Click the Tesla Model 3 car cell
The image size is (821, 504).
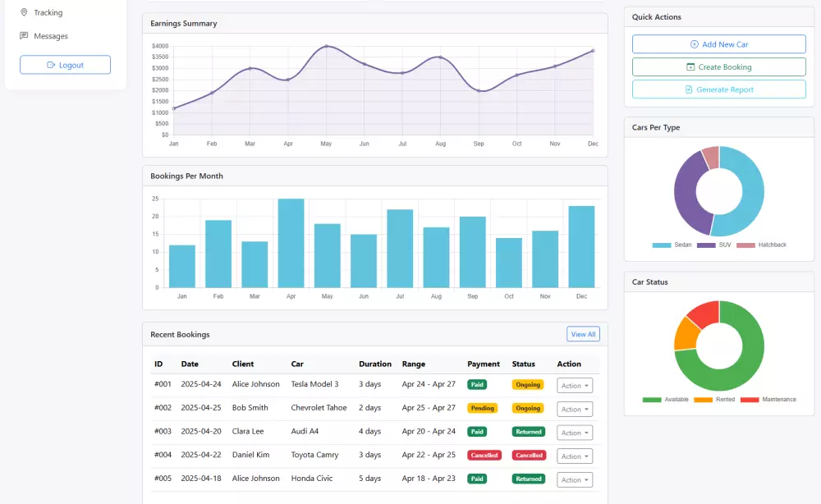click(314, 384)
